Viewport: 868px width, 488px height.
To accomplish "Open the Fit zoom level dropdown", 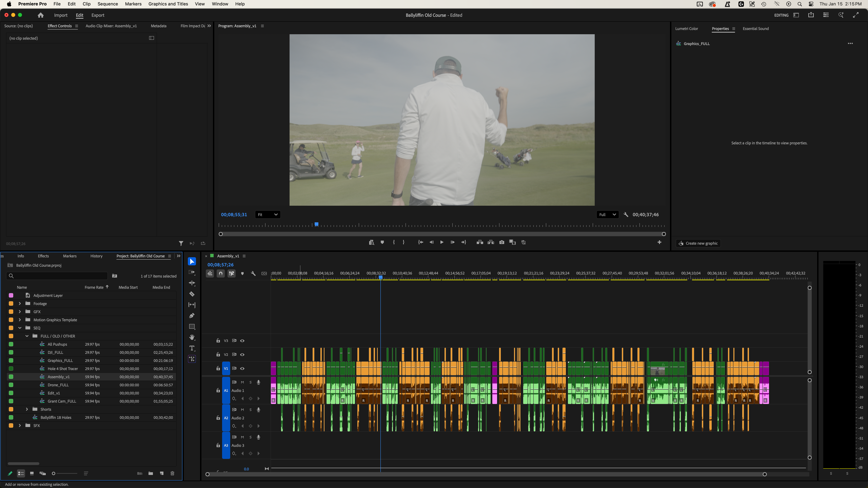I will [268, 215].
